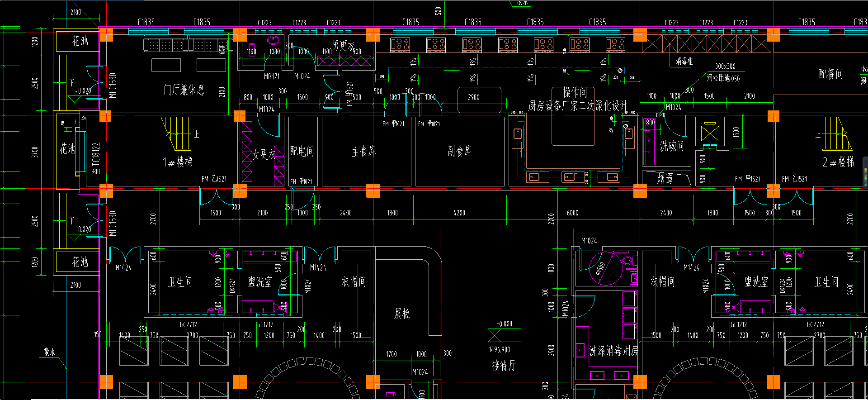
Task: Select the 操作间 text label
Action: tap(575, 93)
